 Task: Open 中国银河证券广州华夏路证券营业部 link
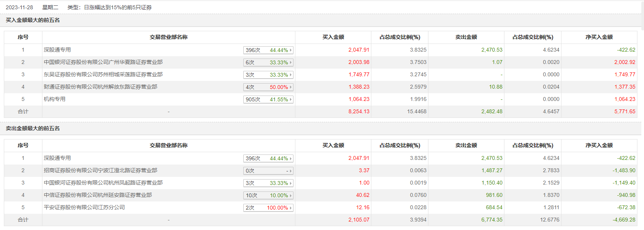coord(103,62)
